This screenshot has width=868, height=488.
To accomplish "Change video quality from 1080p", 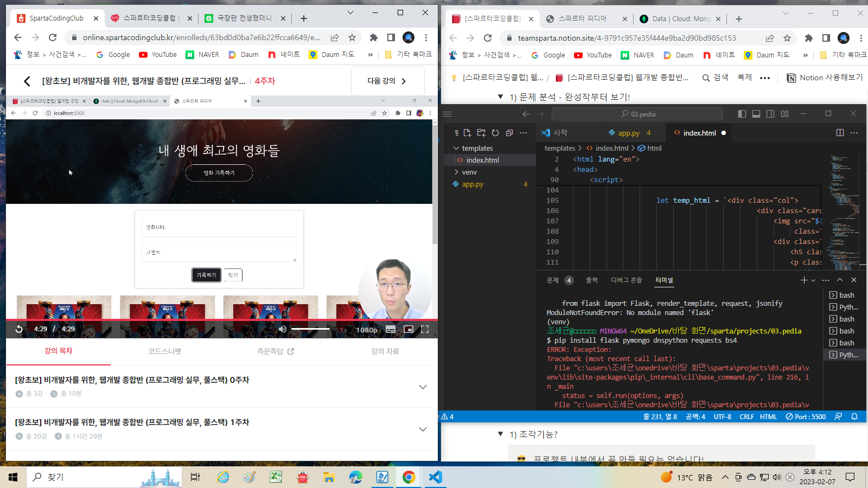I will (x=367, y=330).
